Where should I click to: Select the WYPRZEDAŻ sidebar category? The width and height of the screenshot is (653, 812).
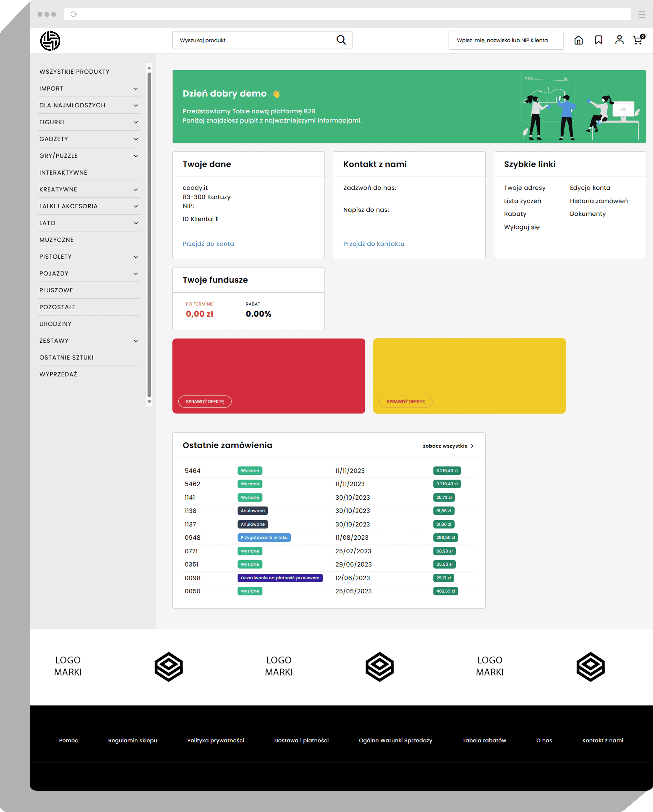[58, 374]
